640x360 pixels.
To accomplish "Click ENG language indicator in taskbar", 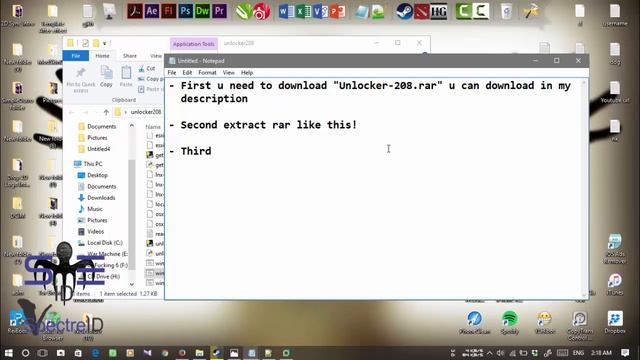I will tap(578, 353).
